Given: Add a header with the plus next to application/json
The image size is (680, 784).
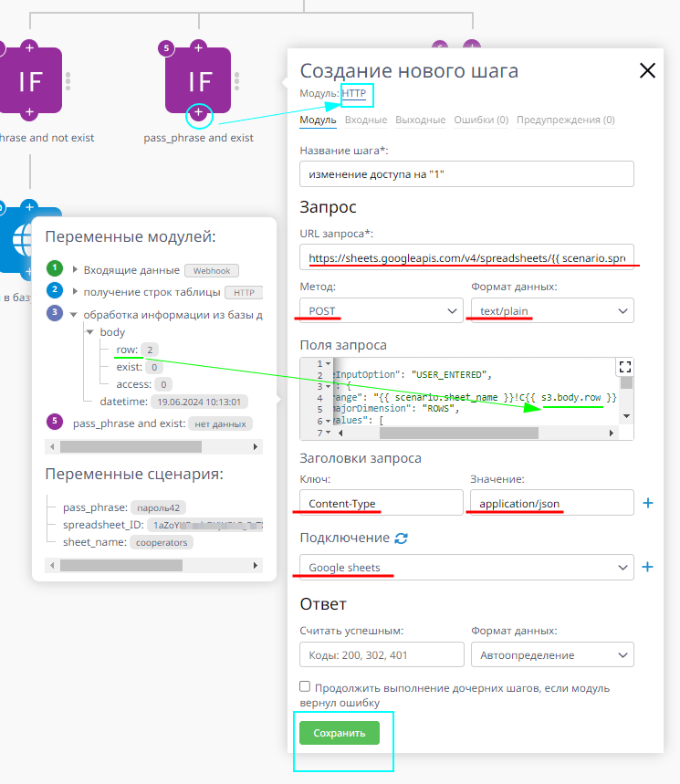Looking at the screenshot, I should [648, 503].
